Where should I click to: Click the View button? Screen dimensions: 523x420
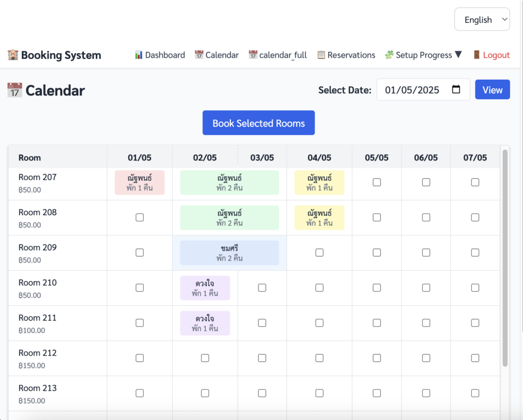pos(492,89)
